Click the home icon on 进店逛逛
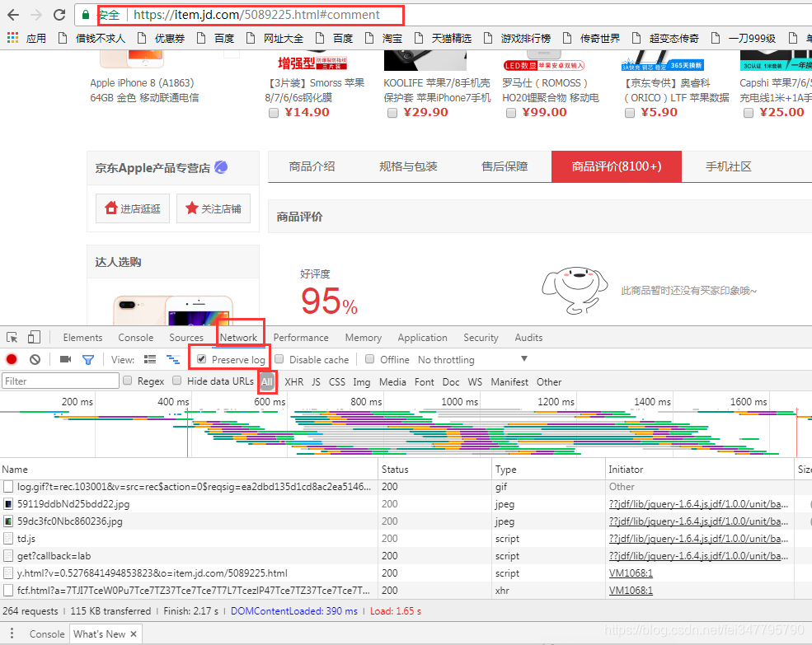This screenshot has width=812, height=645. tap(110, 208)
